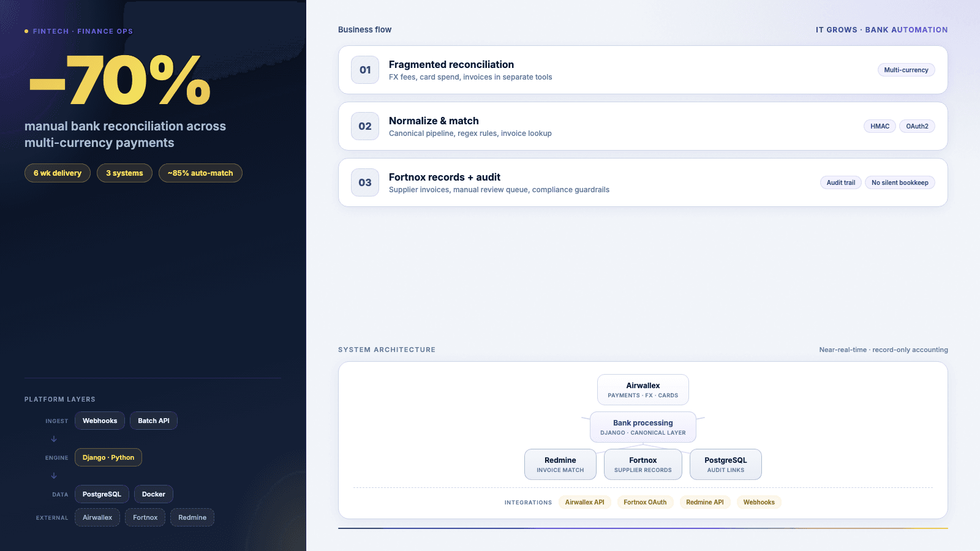This screenshot has height=551, width=980.
Task: Select the Airwallex architecture node
Action: tap(643, 390)
